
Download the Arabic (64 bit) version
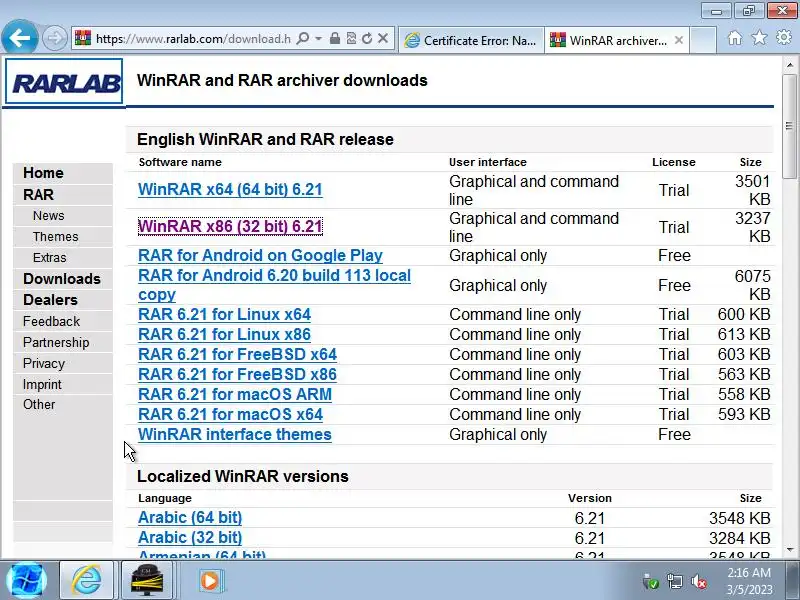click(190, 517)
